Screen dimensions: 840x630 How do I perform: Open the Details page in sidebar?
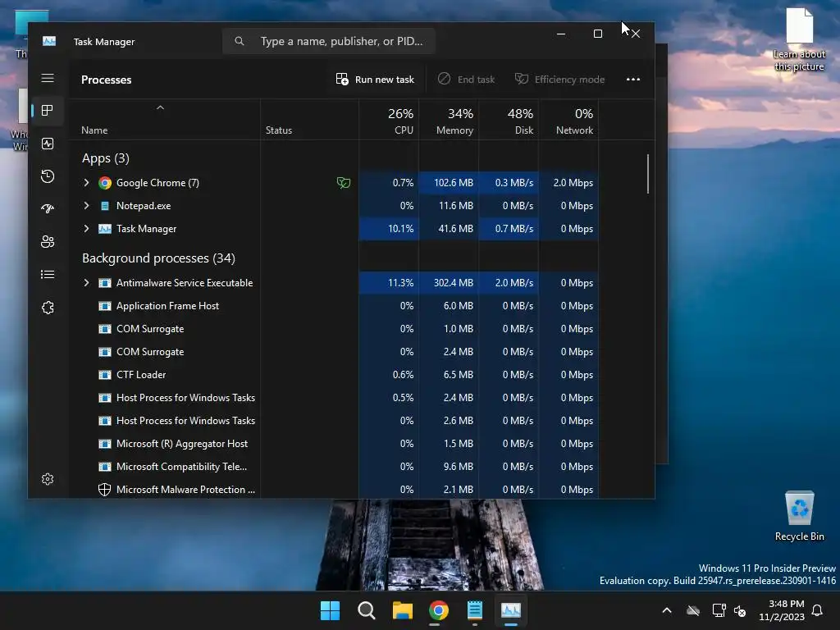point(48,274)
